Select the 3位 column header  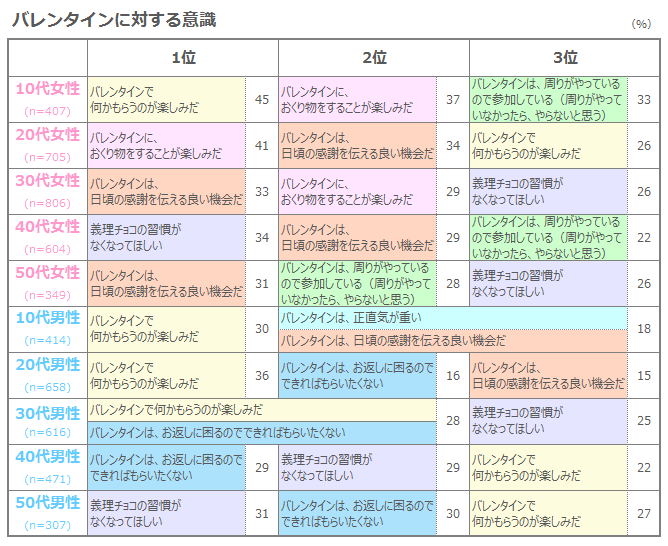point(565,57)
